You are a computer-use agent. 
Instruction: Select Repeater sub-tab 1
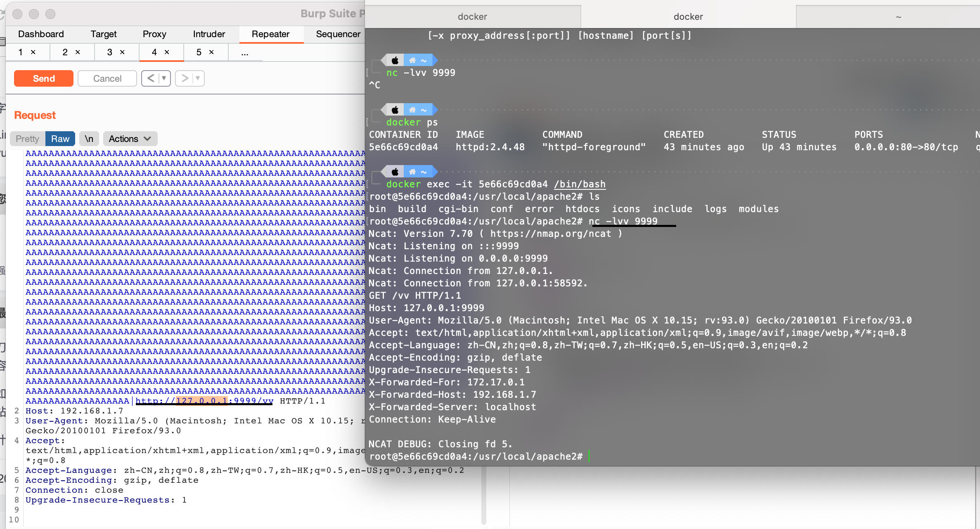pos(21,52)
